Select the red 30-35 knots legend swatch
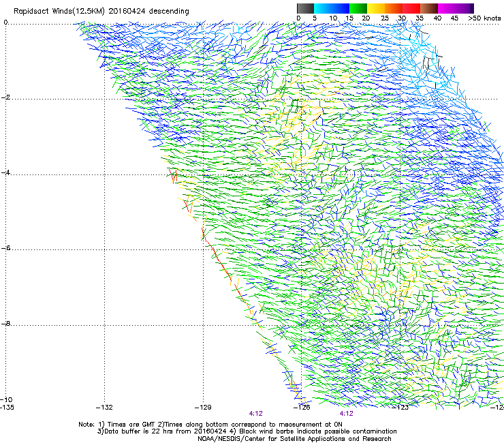Viewport: 504px width, 443px height. 411,8
